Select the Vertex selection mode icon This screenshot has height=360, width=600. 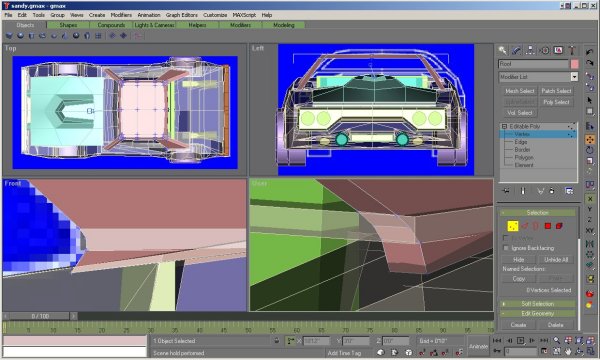pos(512,226)
